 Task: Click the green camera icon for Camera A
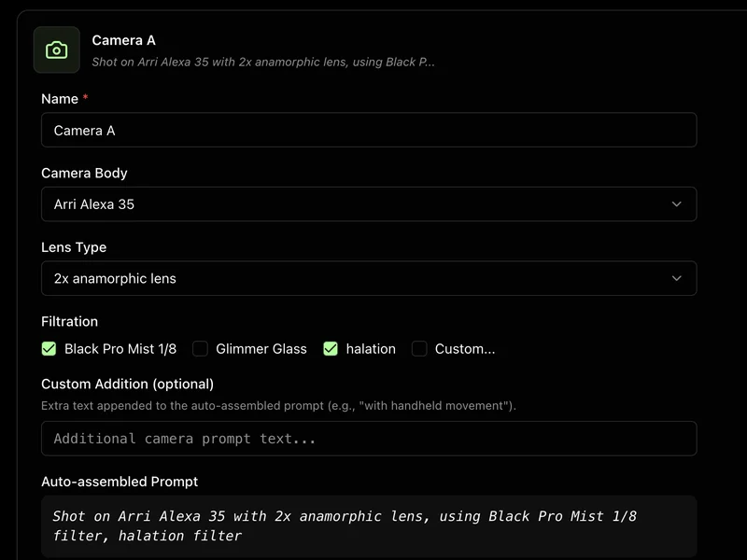pyautogui.click(x=56, y=50)
